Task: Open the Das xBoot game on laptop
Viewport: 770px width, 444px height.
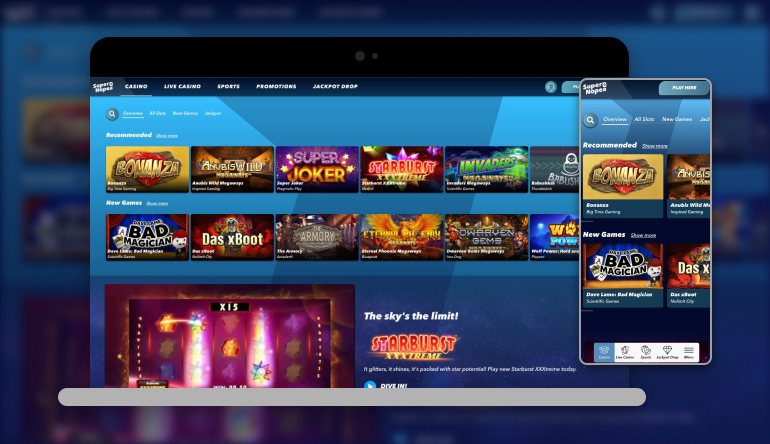Action: coord(232,237)
